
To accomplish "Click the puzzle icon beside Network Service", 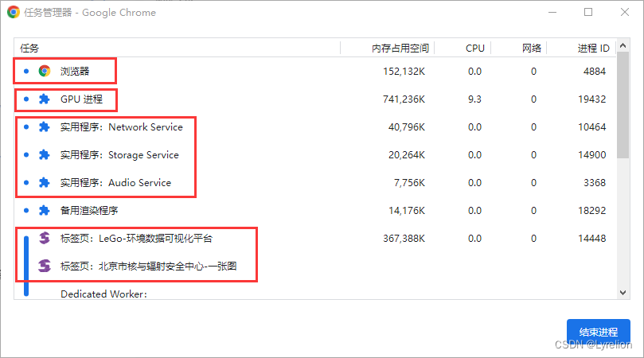I will (x=44, y=126).
